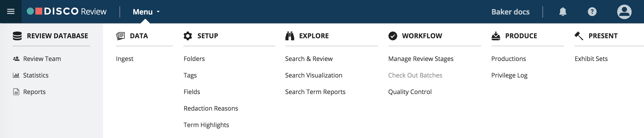Select Search & Review under Explore
This screenshot has height=138, width=644.
pos(309,59)
